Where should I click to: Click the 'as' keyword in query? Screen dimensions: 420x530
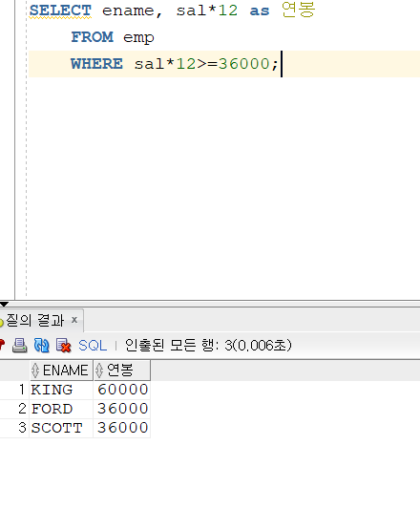[260, 11]
